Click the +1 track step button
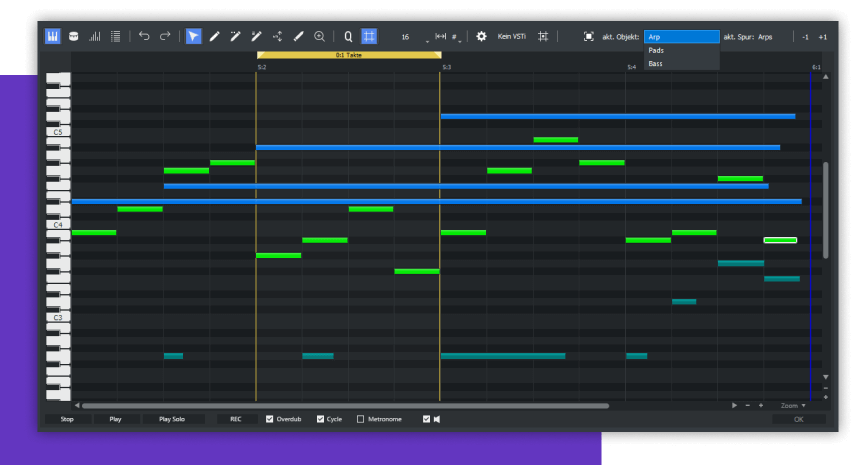The height and width of the screenshot is (465, 856). point(822,37)
